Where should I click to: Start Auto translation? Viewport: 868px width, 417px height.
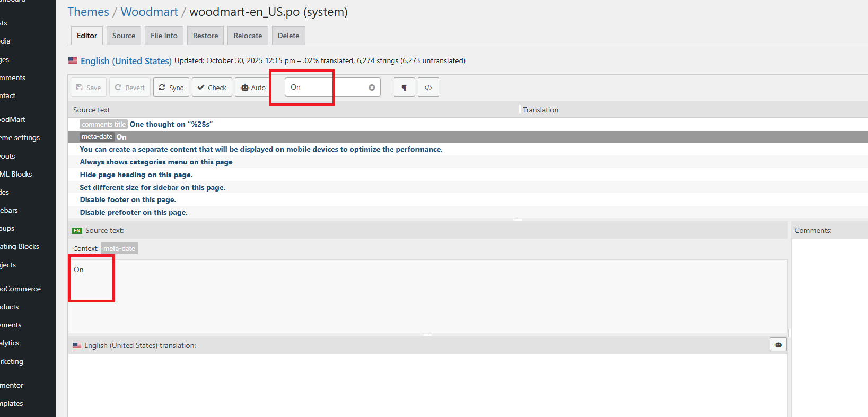pos(253,88)
